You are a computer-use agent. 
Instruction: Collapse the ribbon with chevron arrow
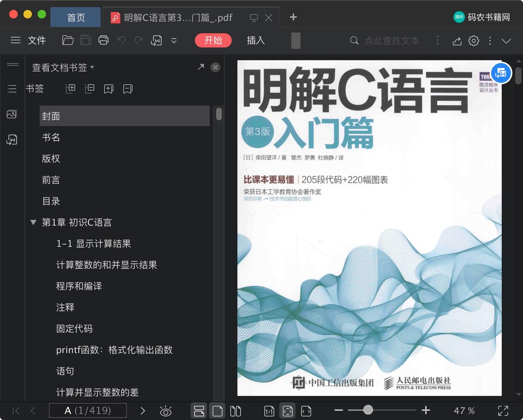pos(506,41)
